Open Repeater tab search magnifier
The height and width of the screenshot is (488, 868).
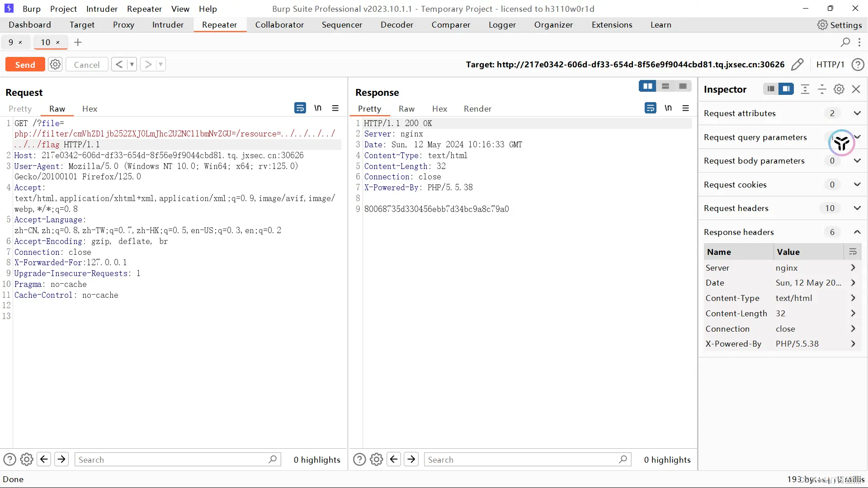845,42
